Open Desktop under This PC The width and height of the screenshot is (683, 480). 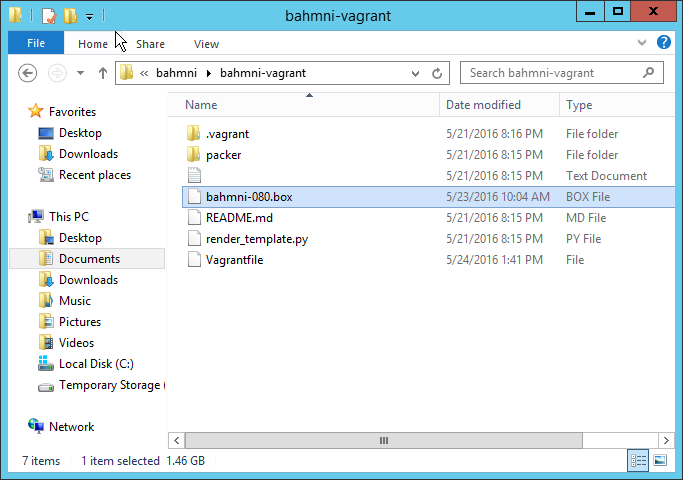click(x=80, y=238)
